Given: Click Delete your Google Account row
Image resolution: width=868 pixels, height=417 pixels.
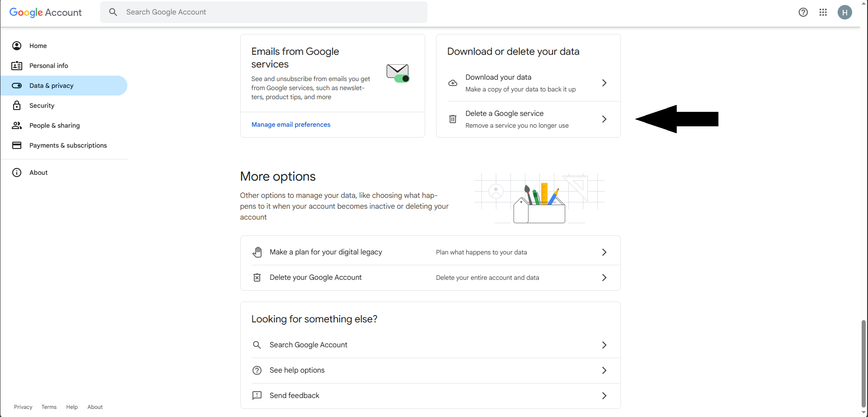Looking at the screenshot, I should [x=431, y=278].
